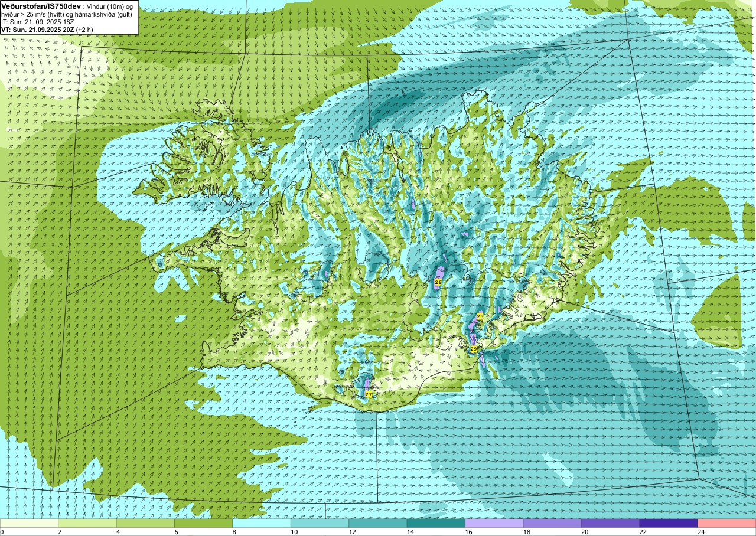This screenshot has width=756, height=536.
Task: Click the '0' tick label on the legend
Action: coord(2,532)
